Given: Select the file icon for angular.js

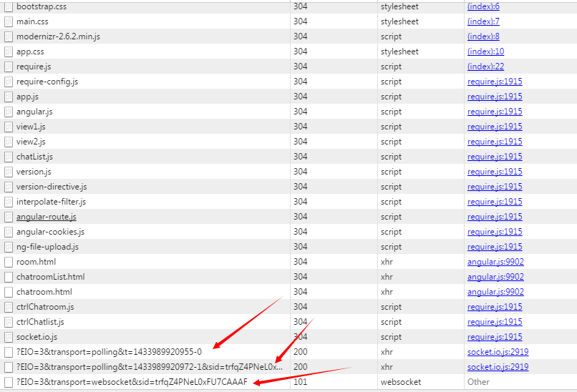Looking at the screenshot, I should tap(9, 112).
